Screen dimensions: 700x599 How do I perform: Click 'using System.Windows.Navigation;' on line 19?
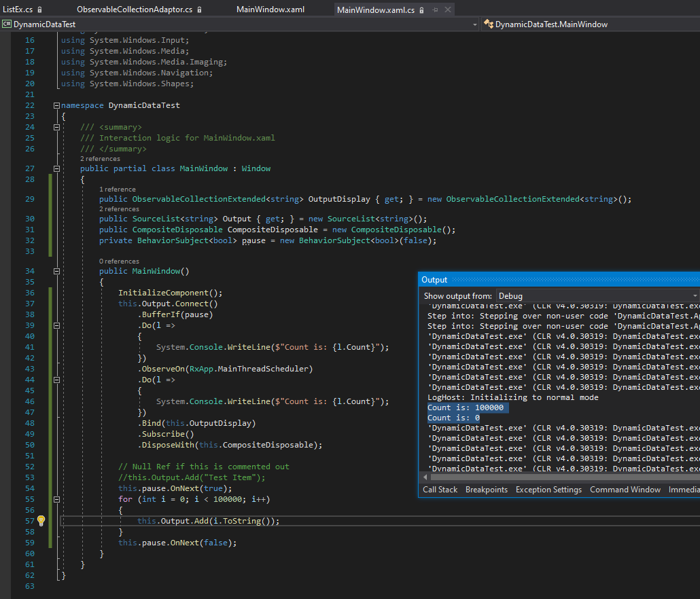click(137, 73)
